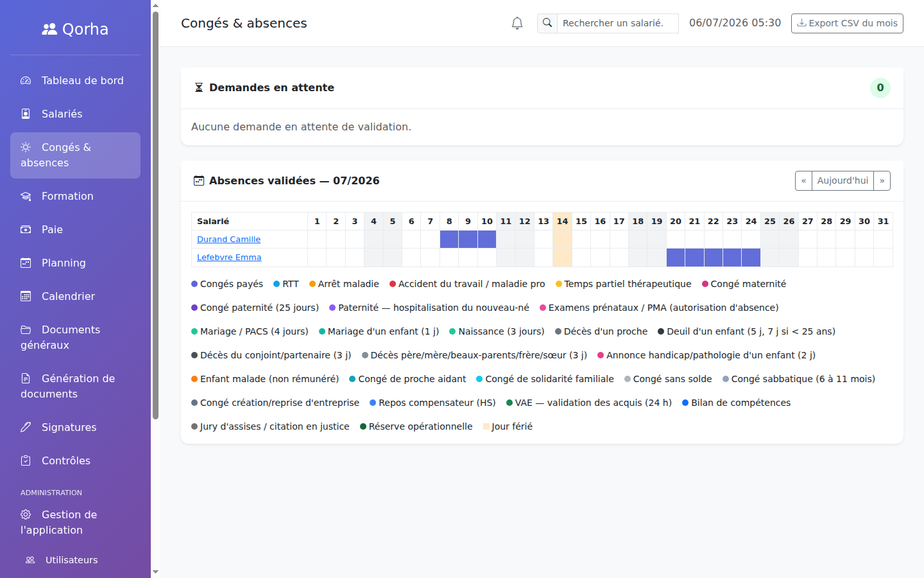Click the Réserve opérationnelle legend entry
Viewport: 924px width, 578px height.
[416, 426]
